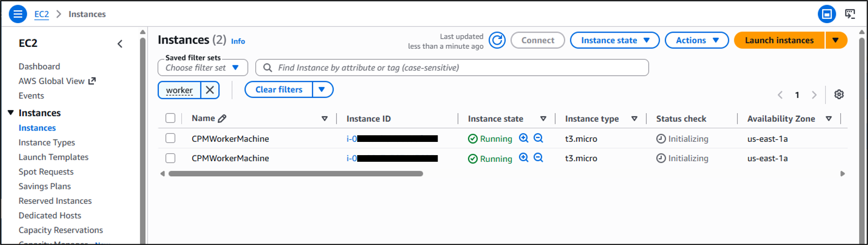Click zoom-in filter icon in first Running row

pos(524,138)
